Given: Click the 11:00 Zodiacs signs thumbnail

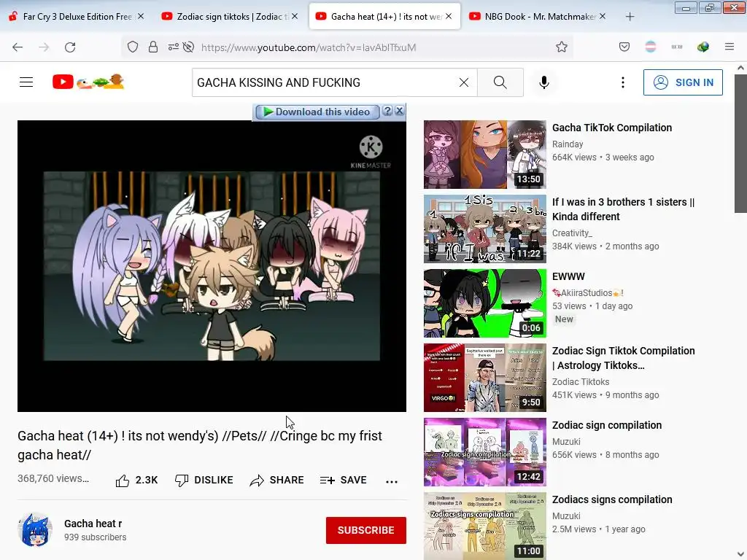Looking at the screenshot, I should (485, 526).
